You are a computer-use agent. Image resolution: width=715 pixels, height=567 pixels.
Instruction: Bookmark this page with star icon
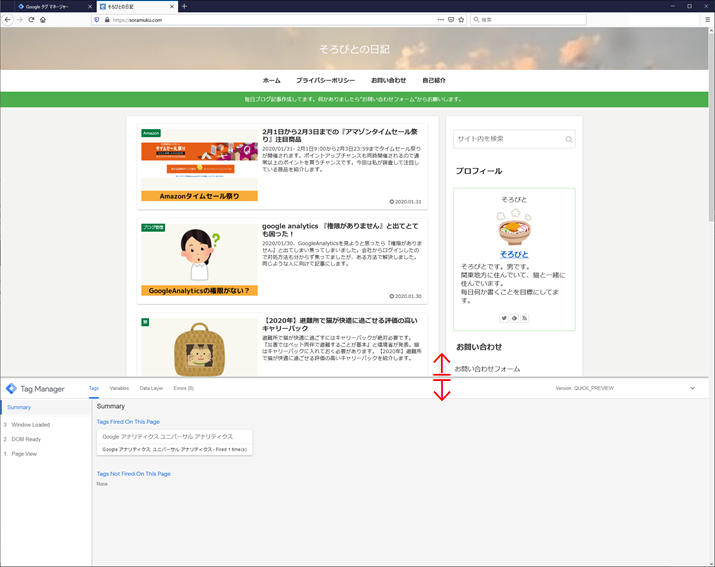[x=461, y=20]
